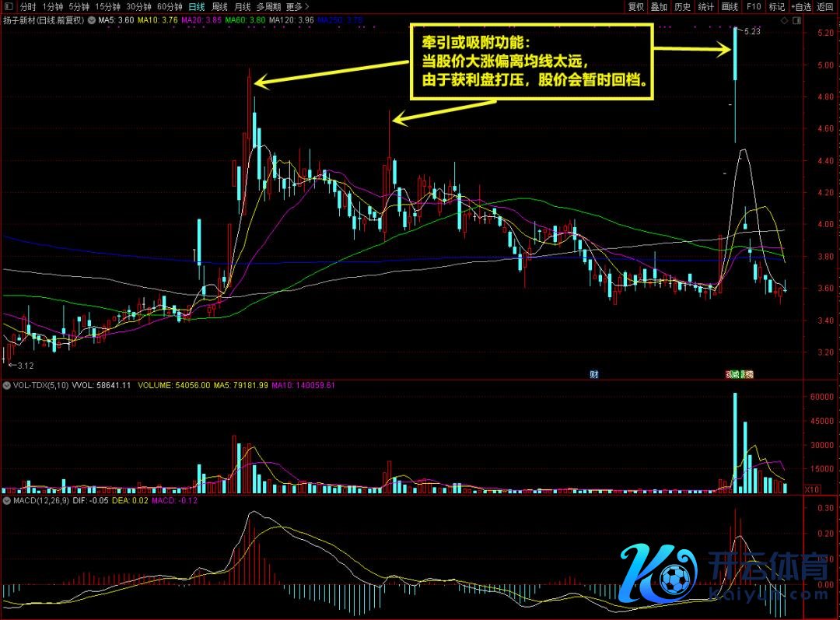Image resolution: width=840 pixels, height=620 pixels.
Task: Click the 减 marker below the price chart
Action: click(733, 374)
